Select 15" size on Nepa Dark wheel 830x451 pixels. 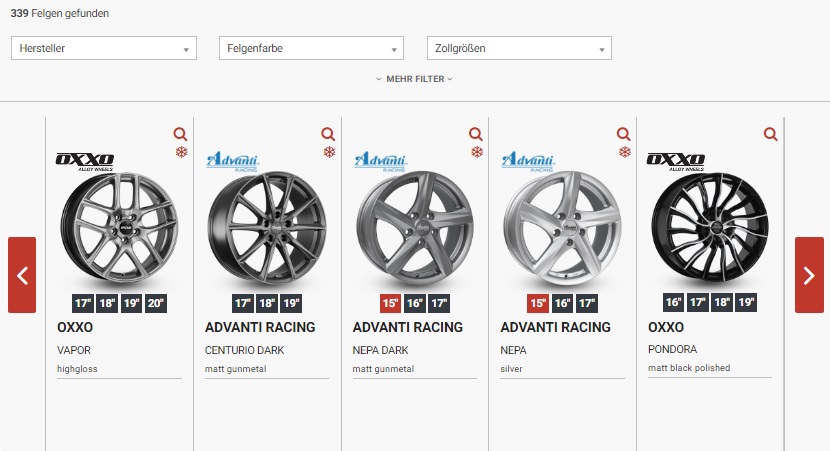[390, 304]
